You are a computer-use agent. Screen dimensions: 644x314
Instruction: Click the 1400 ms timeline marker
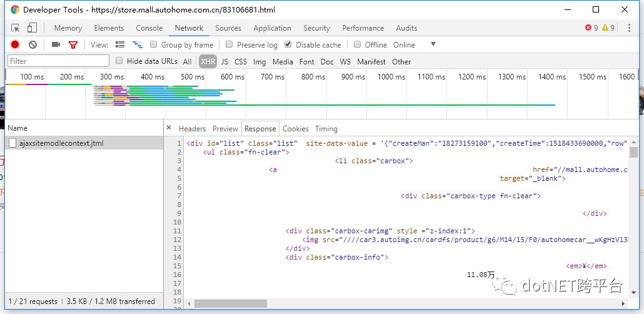point(552,76)
